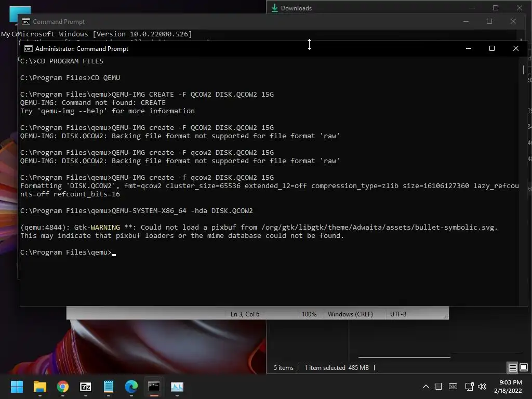
Task: Open the volume control tray icon
Action: click(x=482, y=387)
